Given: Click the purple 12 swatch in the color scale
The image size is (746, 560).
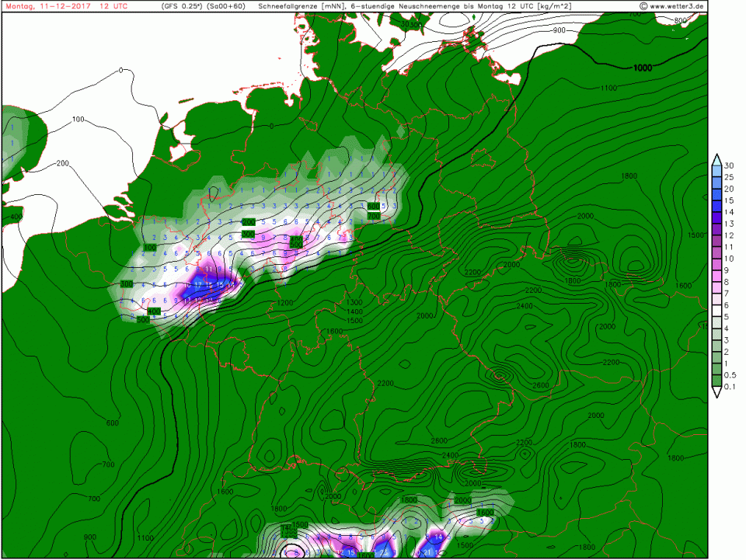Looking at the screenshot, I should click(x=717, y=235).
